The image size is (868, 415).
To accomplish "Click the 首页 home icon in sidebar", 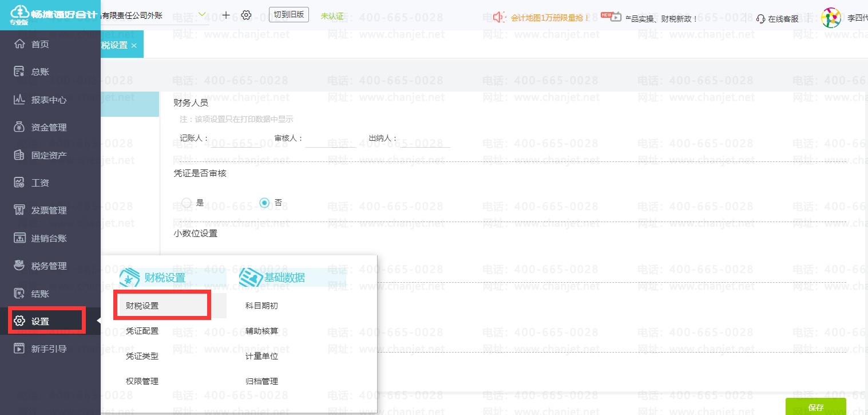I will (x=19, y=44).
